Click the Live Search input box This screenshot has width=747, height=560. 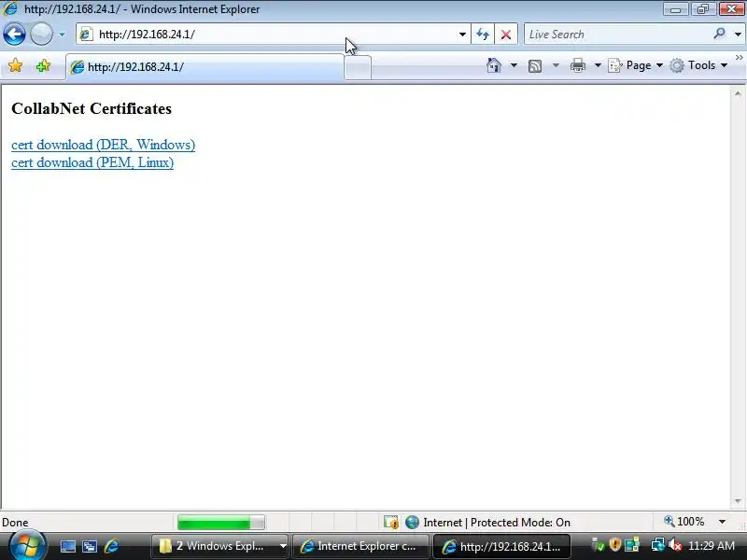(617, 35)
